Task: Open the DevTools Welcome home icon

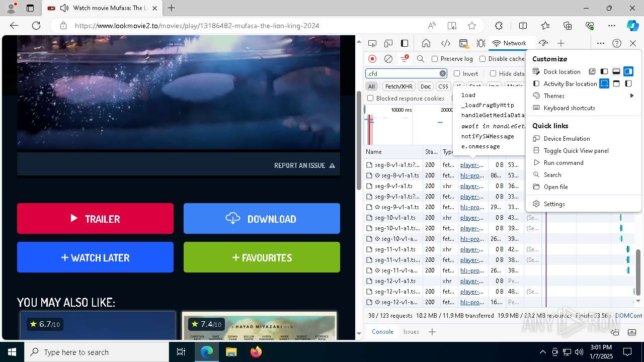Action: 426,43
